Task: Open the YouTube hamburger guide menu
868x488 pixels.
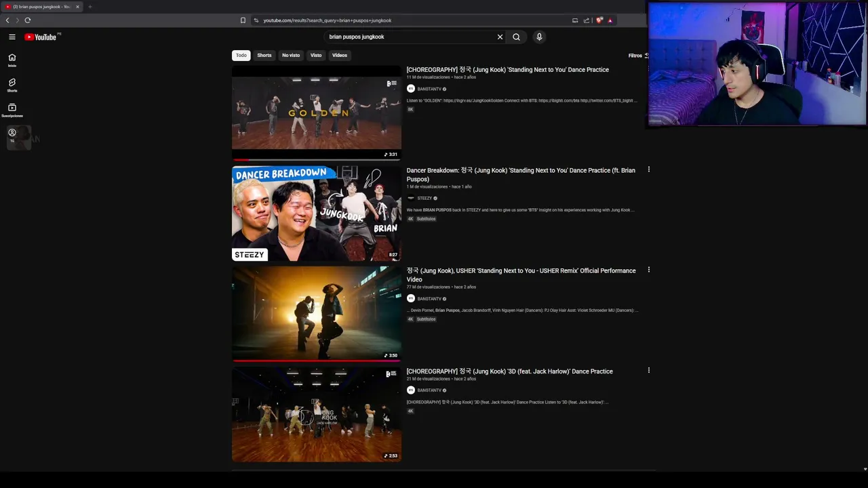Action: (12, 37)
